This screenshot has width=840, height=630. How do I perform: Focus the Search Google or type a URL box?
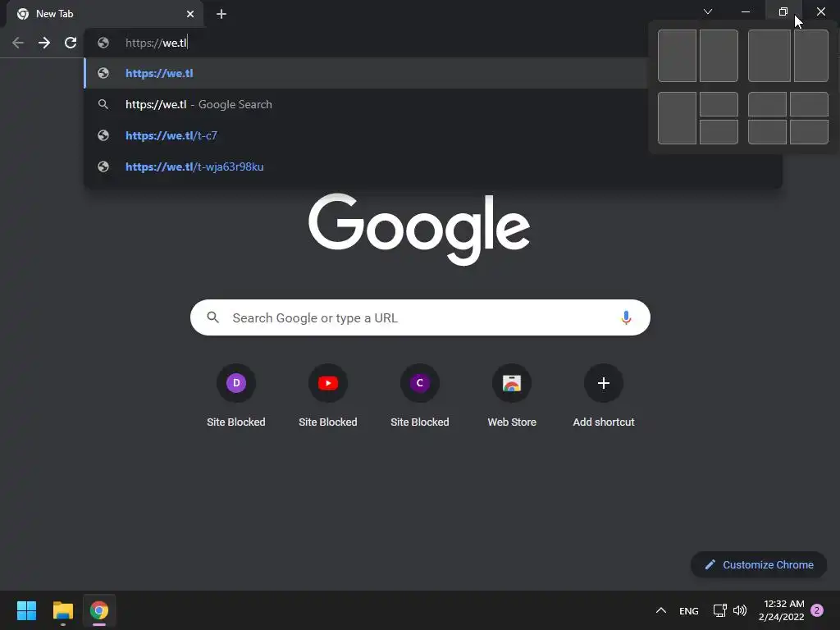point(420,317)
